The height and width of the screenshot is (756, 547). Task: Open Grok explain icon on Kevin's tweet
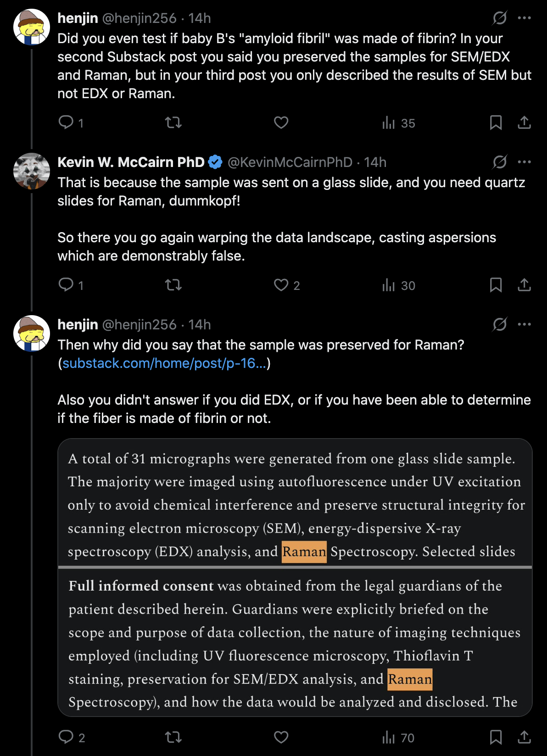(500, 162)
